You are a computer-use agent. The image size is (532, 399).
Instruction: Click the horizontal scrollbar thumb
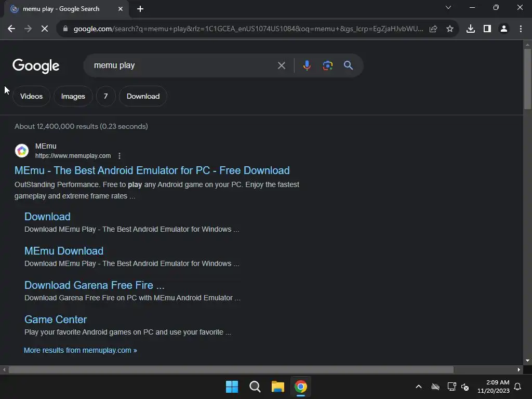(231, 369)
